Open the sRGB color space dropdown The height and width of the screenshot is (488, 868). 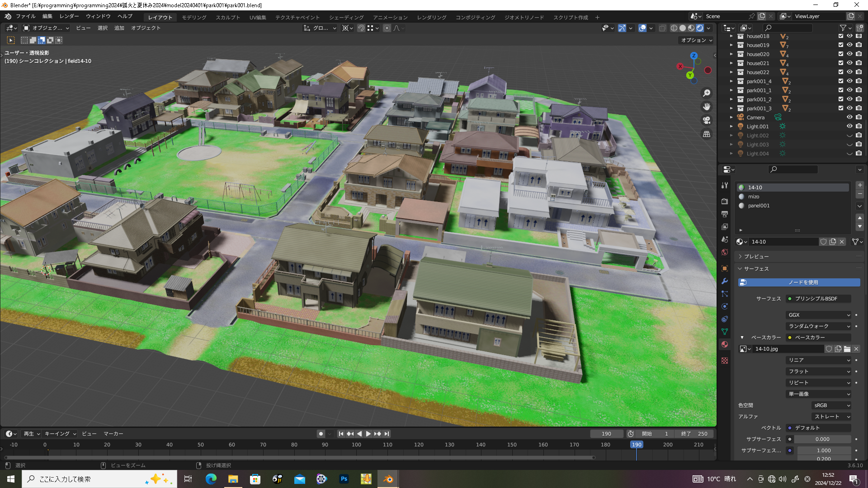click(x=831, y=405)
